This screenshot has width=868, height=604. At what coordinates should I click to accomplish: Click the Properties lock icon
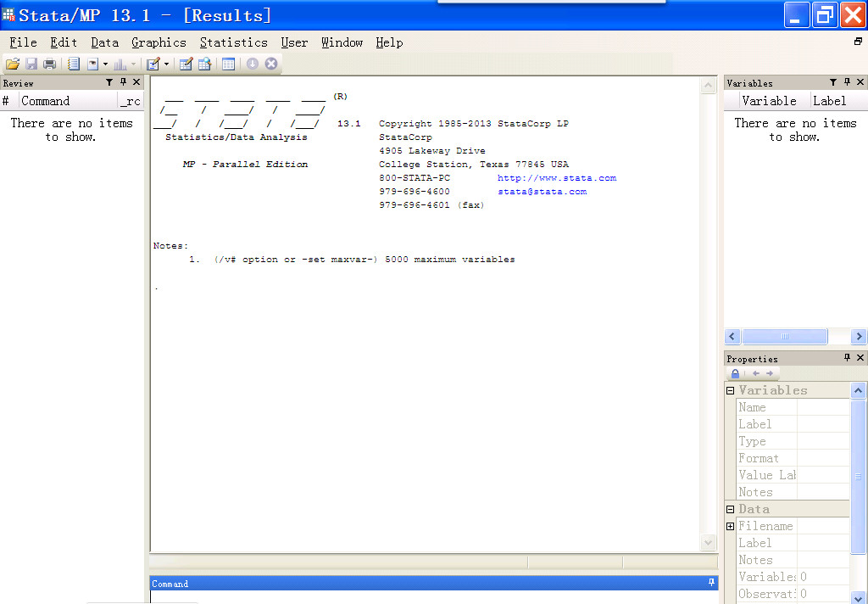pos(735,373)
